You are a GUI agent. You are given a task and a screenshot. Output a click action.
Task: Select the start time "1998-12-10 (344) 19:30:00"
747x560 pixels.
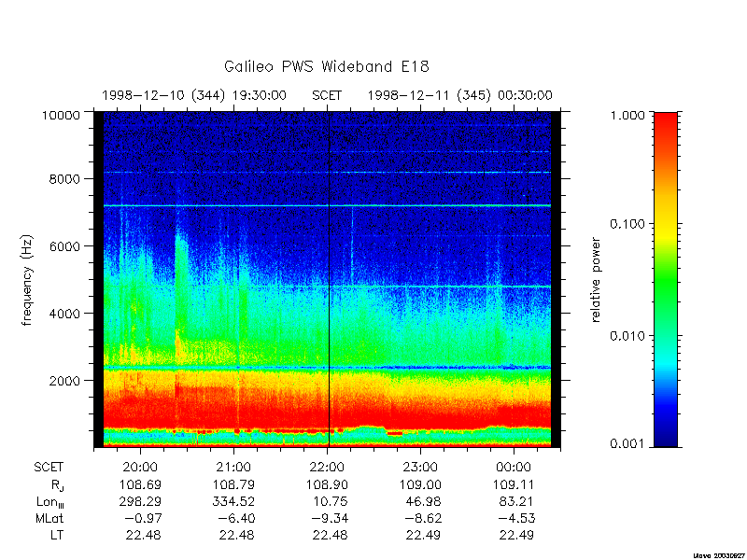(194, 96)
